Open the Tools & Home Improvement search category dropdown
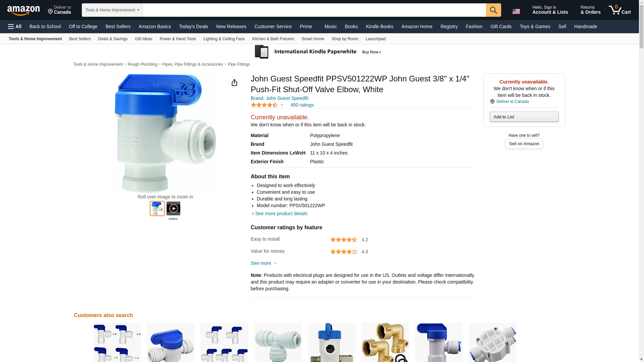Screen dimensions: 644x362 tap(112, 10)
